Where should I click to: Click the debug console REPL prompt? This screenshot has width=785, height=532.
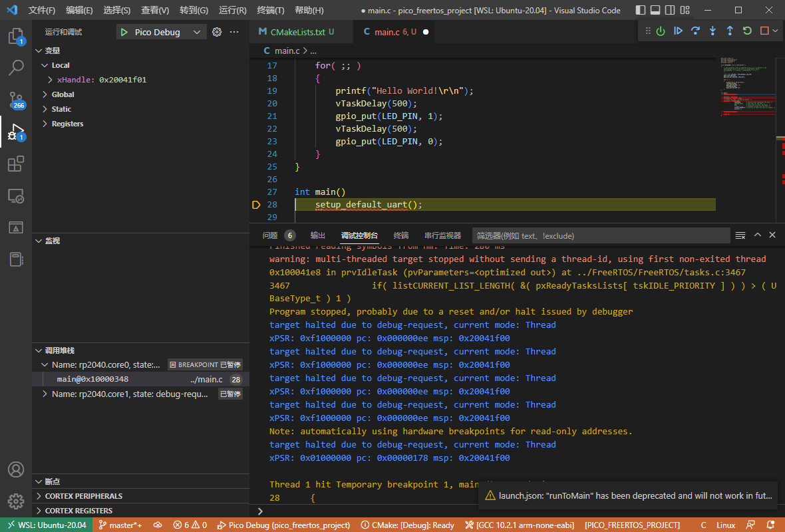coord(517,511)
